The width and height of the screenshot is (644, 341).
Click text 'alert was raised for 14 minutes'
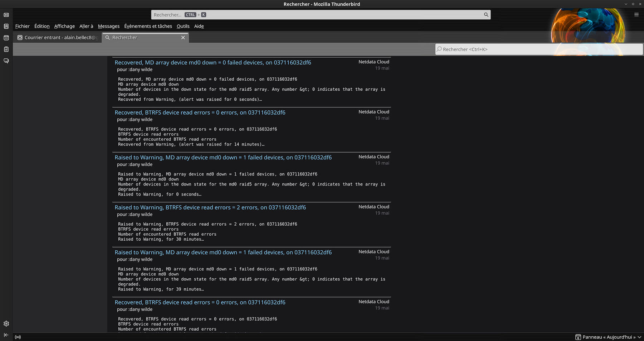coord(221,144)
